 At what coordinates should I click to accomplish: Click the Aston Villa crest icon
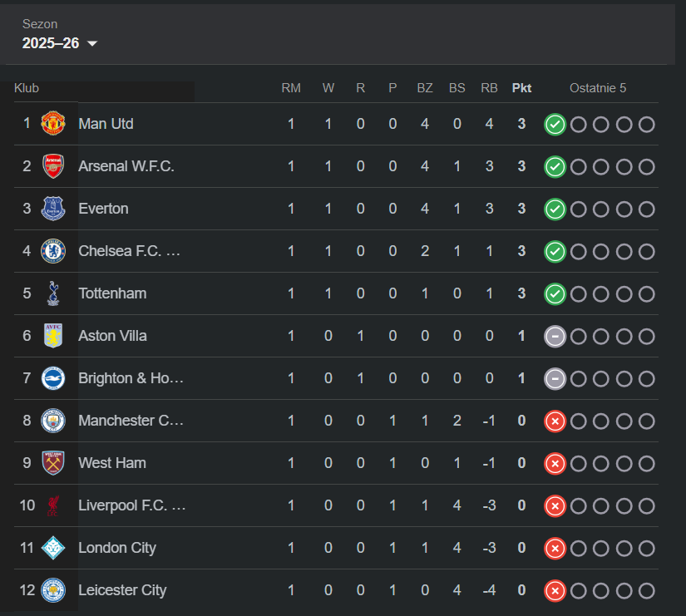point(53,336)
